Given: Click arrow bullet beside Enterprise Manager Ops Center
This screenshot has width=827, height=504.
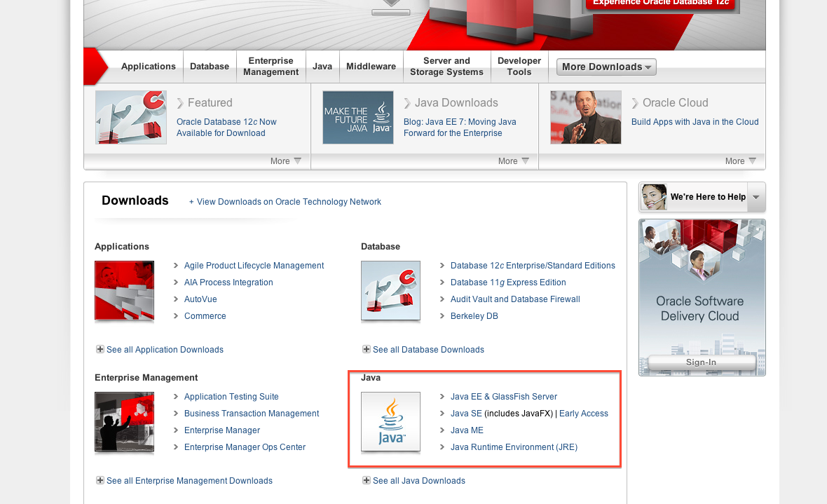Looking at the screenshot, I should tap(176, 447).
